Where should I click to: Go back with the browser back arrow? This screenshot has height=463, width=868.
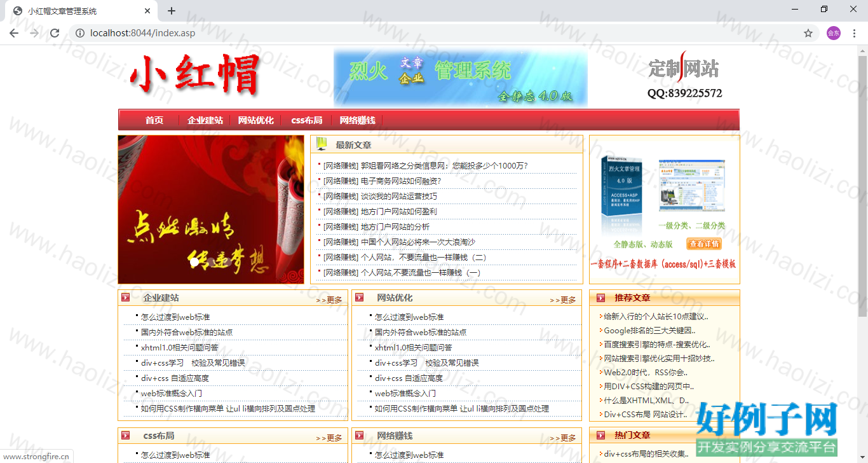pos(14,33)
